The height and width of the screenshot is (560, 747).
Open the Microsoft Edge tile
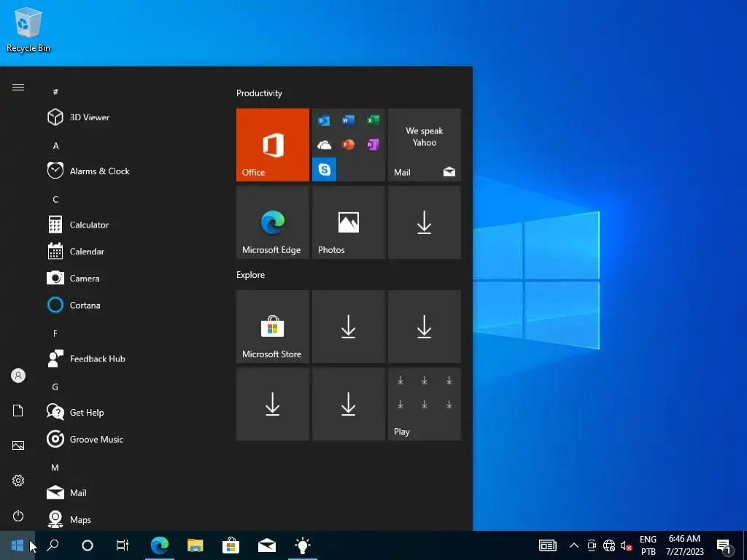click(273, 222)
